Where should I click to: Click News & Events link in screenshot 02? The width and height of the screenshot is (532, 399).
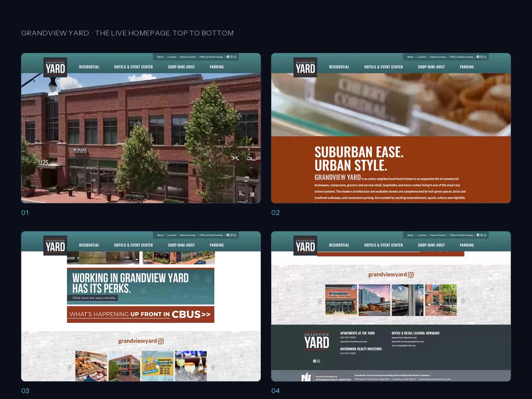(438, 57)
